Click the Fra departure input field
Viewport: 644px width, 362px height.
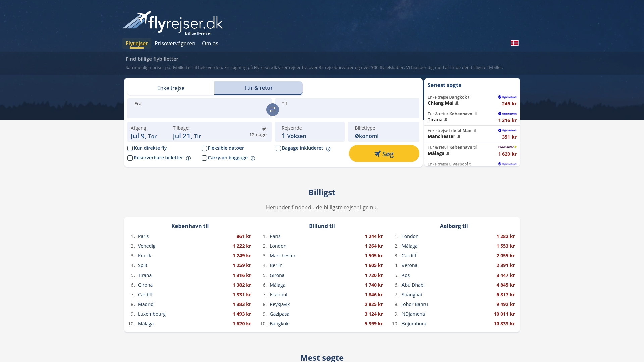pos(200,108)
